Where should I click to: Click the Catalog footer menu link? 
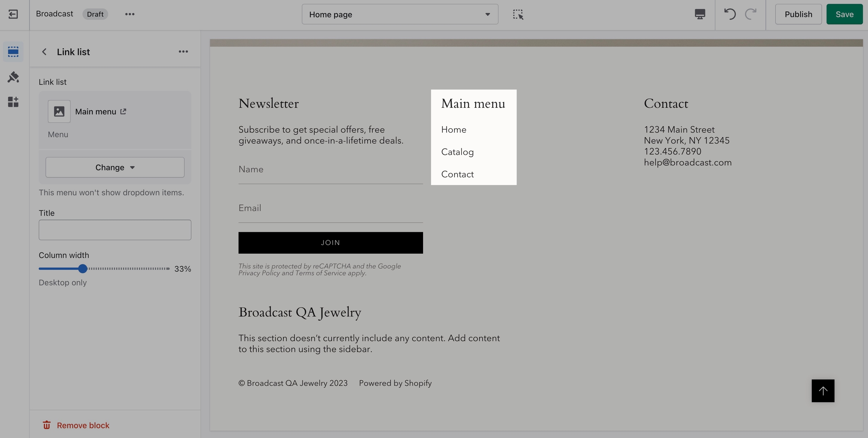tap(457, 152)
